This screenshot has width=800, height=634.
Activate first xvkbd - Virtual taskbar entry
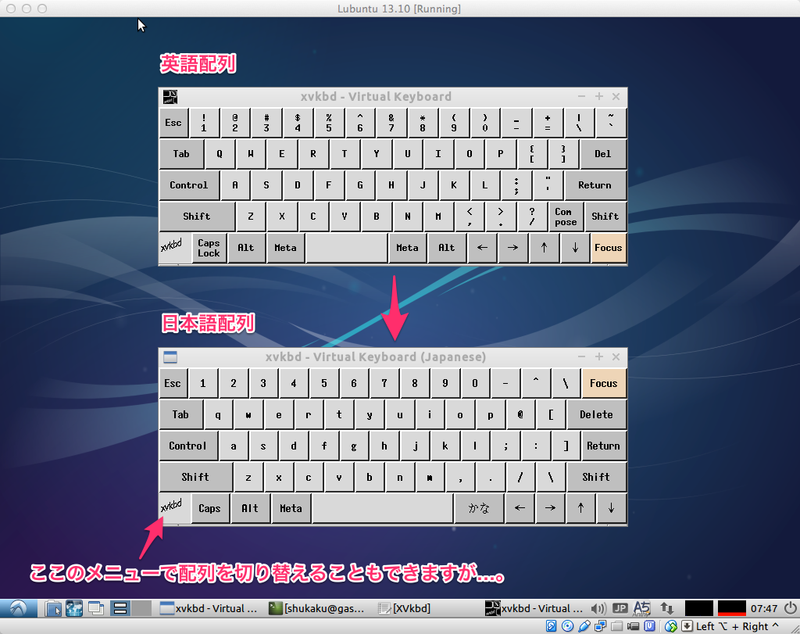tap(209, 608)
